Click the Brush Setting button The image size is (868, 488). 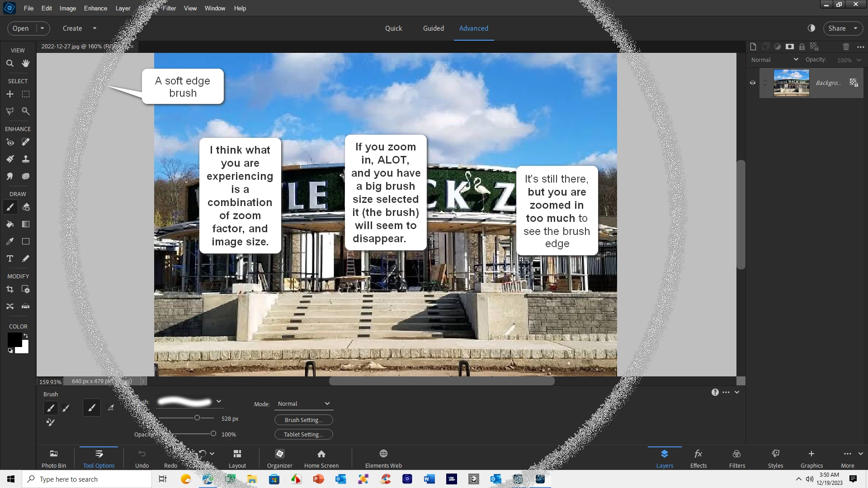pos(303,420)
